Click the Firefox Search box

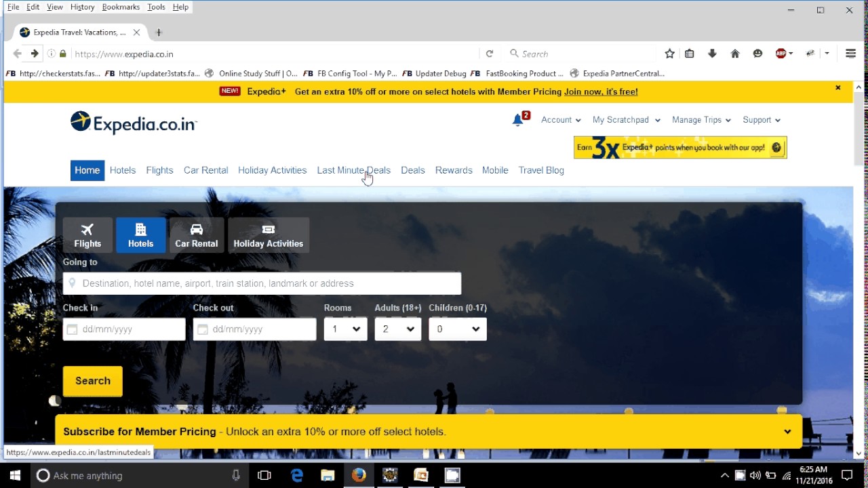(x=580, y=54)
